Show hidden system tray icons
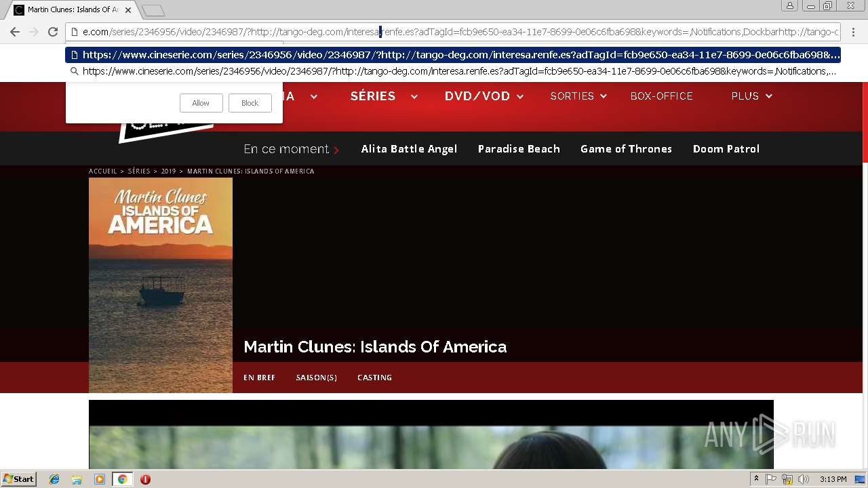This screenshot has height=488, width=868. point(757,479)
